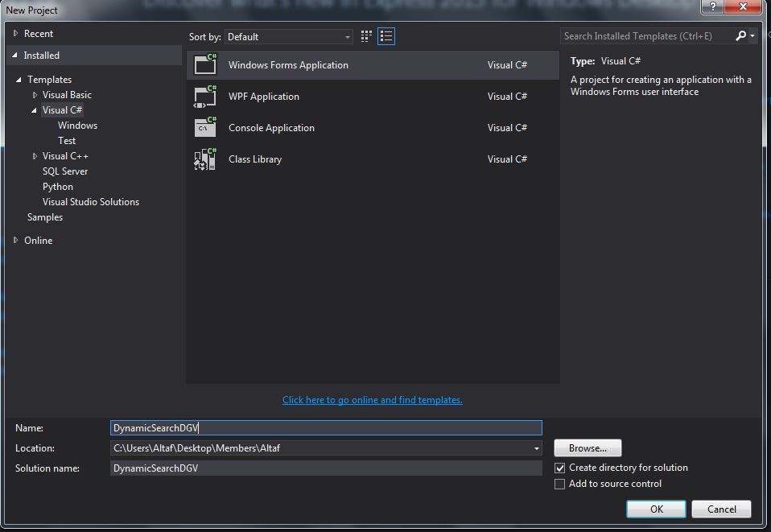This screenshot has width=771, height=532.
Task: Collapse the Templates tree node
Action: tap(19, 79)
